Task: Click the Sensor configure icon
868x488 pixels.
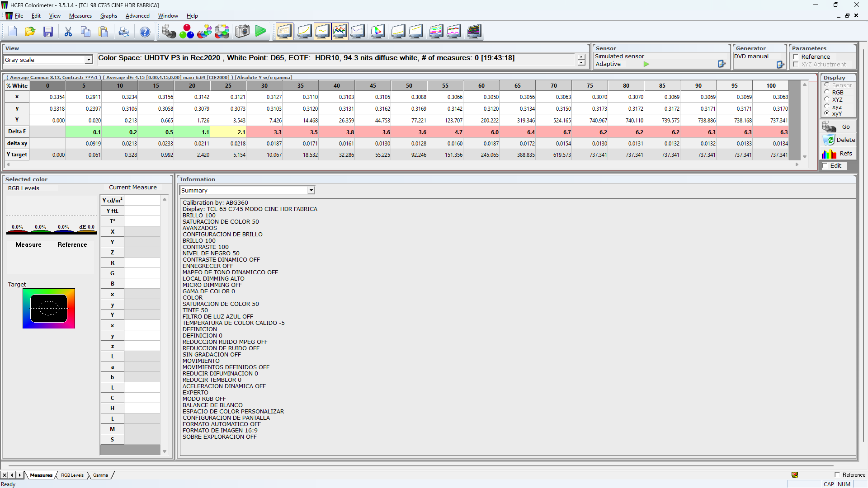Action: coord(722,64)
